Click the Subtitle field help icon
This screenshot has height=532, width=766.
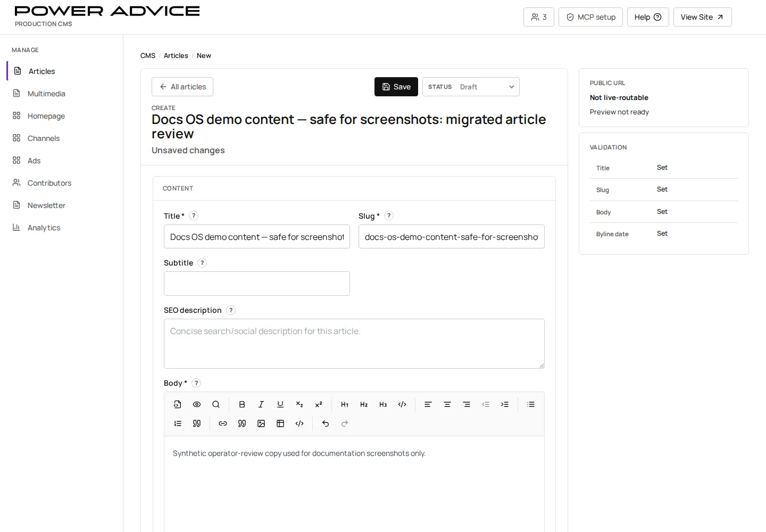[x=202, y=263]
